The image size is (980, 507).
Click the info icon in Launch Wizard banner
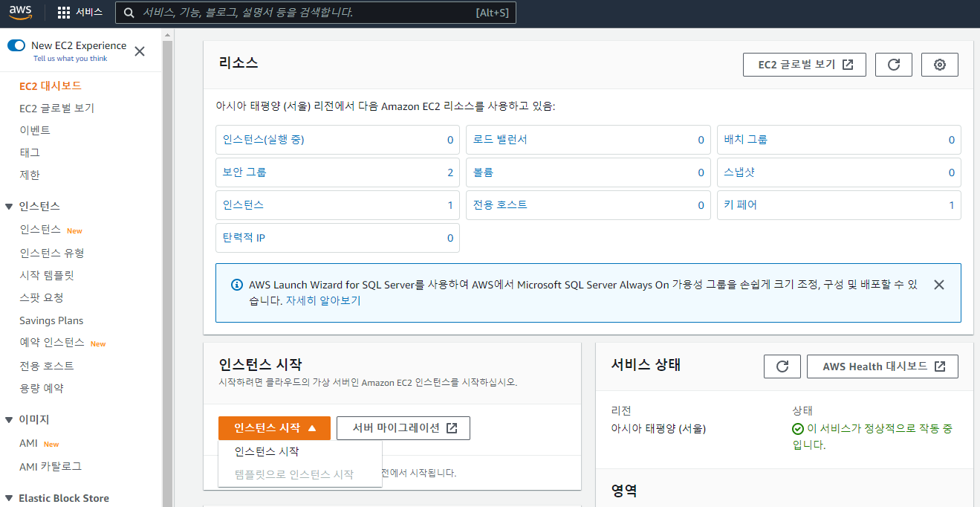tap(237, 285)
